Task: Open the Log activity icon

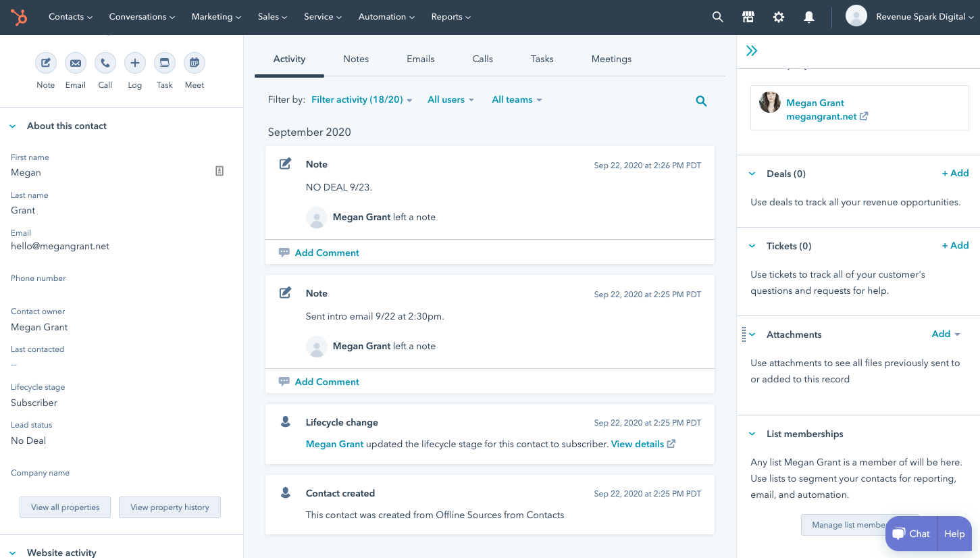Action: tap(134, 63)
